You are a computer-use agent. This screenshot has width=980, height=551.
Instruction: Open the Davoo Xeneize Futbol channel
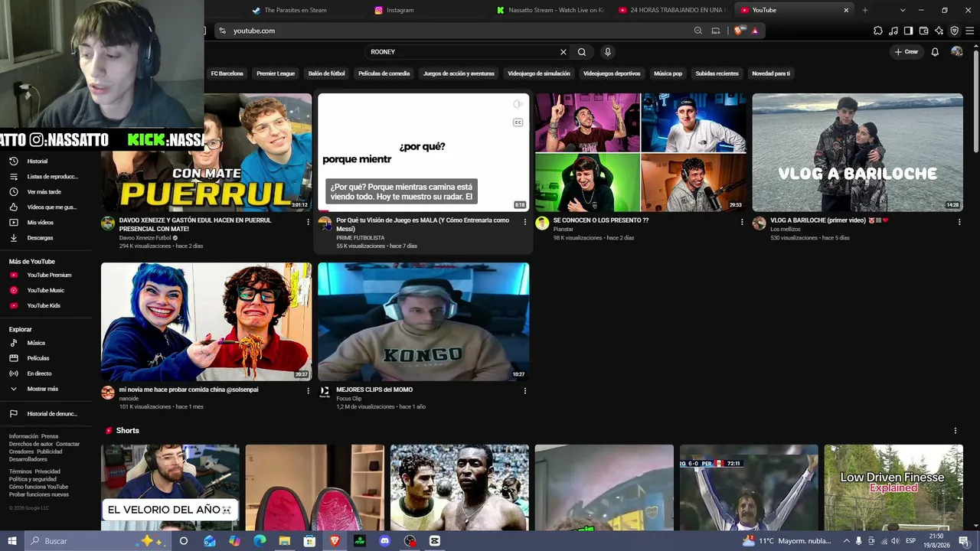tap(145, 238)
